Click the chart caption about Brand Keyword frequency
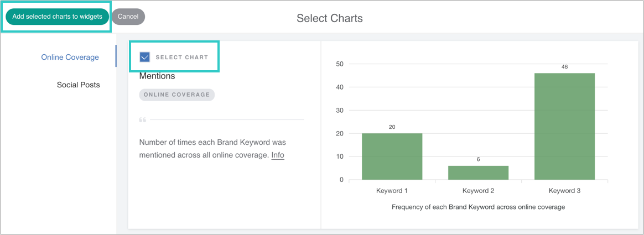Image resolution: width=644 pixels, height=235 pixels. click(x=478, y=207)
